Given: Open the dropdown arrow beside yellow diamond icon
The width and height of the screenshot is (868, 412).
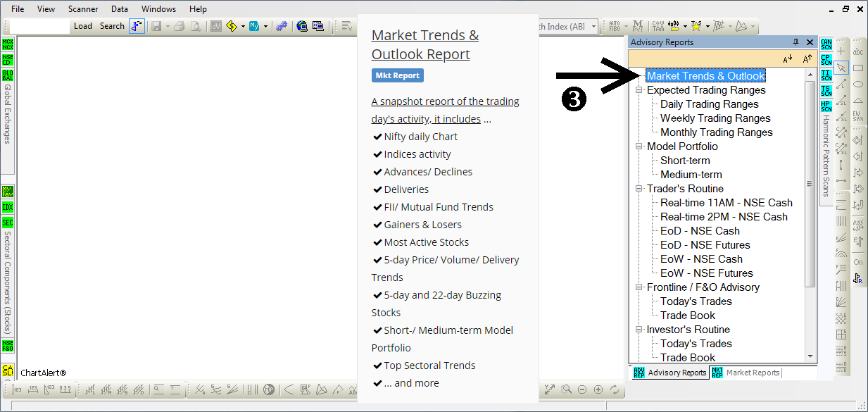Looking at the screenshot, I should point(243,26).
